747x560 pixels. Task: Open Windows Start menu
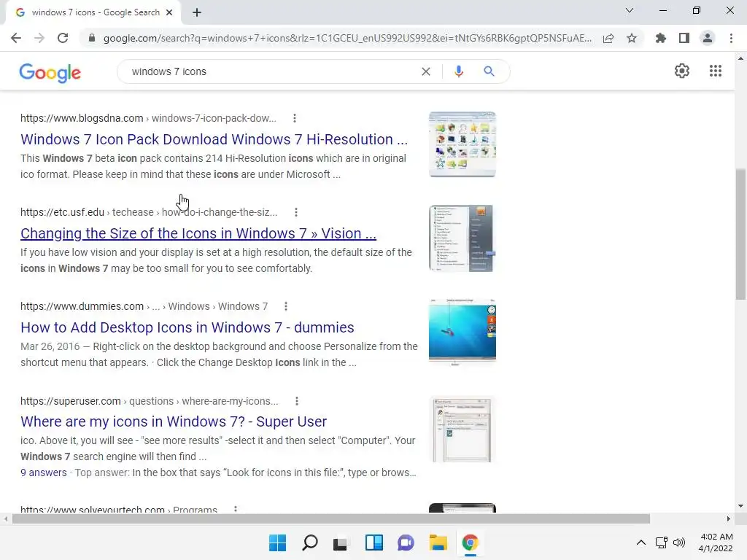[278, 542]
